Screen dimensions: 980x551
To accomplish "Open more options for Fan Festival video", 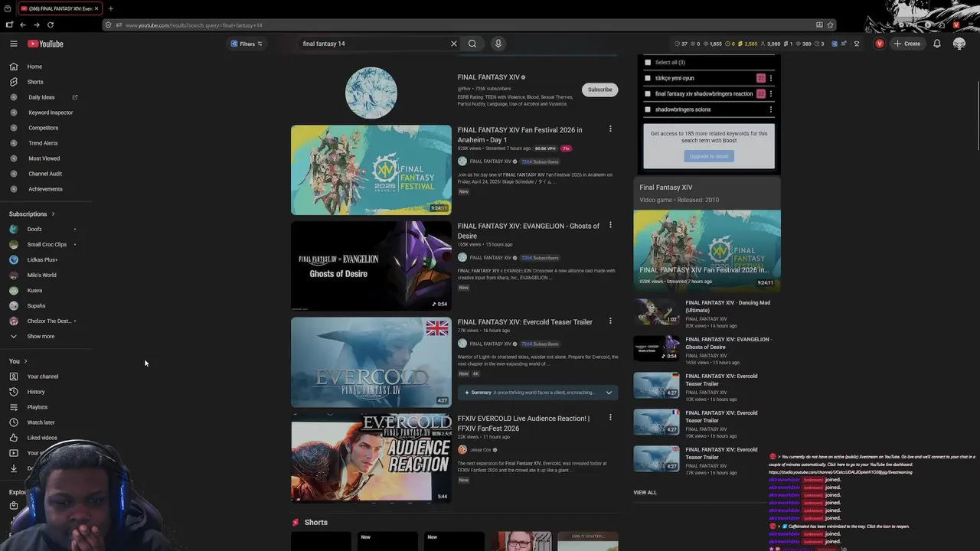I will pos(610,129).
